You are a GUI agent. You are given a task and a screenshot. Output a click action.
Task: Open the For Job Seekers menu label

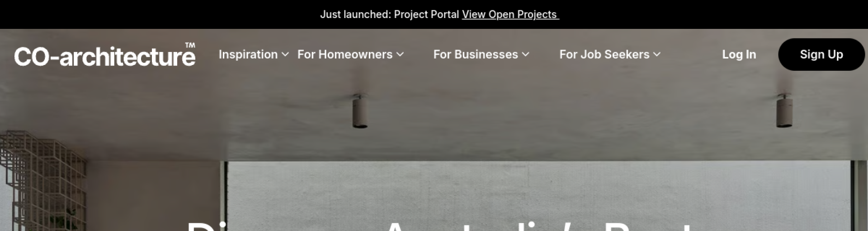tap(604, 54)
